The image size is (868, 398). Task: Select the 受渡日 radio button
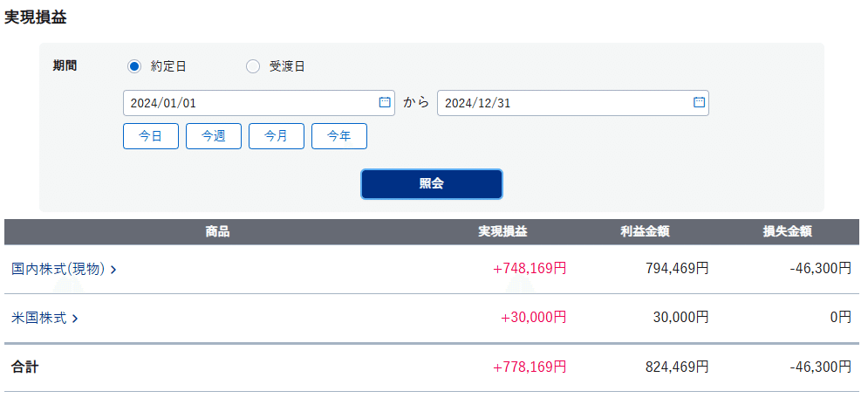tap(252, 67)
